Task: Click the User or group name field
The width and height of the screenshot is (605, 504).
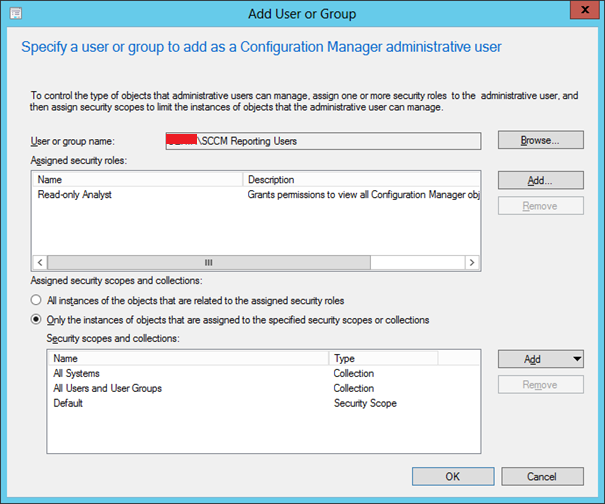Action: (323, 141)
